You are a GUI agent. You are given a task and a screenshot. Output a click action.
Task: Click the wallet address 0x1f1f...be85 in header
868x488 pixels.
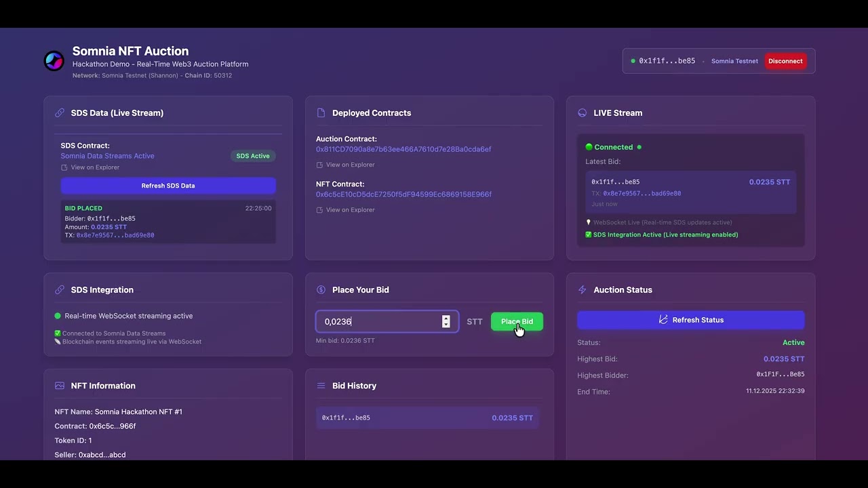pos(667,61)
